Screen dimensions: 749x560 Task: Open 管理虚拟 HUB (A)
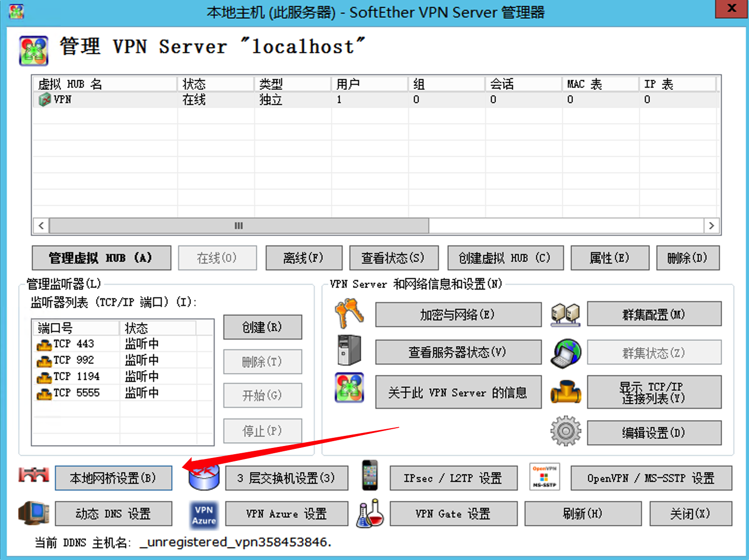[x=102, y=258]
